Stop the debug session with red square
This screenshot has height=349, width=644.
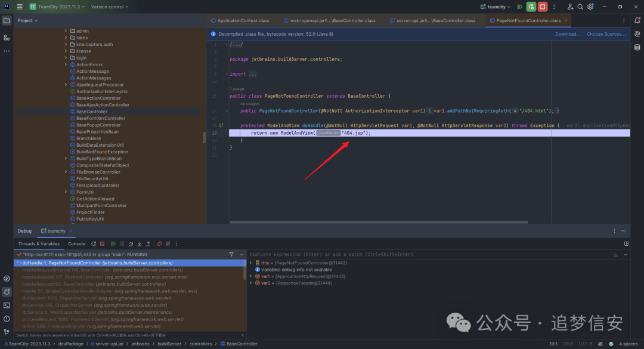pos(103,243)
